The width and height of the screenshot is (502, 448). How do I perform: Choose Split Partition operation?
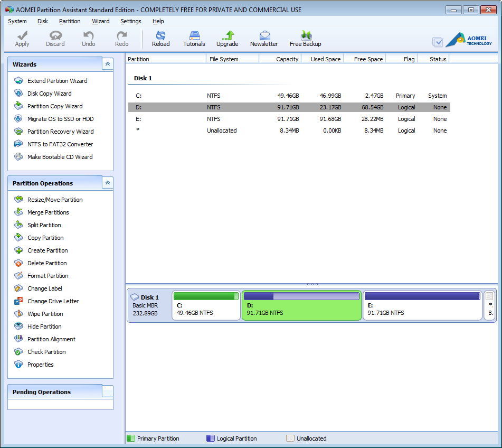44,225
